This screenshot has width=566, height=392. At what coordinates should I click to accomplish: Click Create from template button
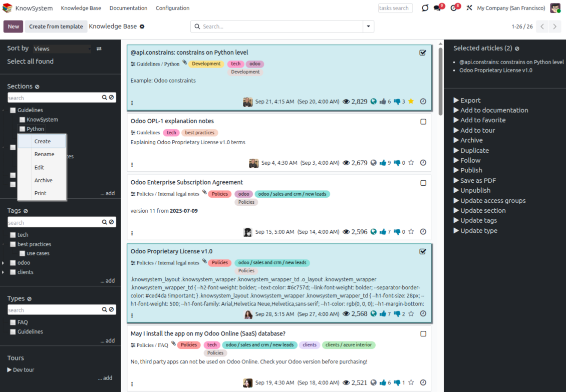pyautogui.click(x=56, y=27)
